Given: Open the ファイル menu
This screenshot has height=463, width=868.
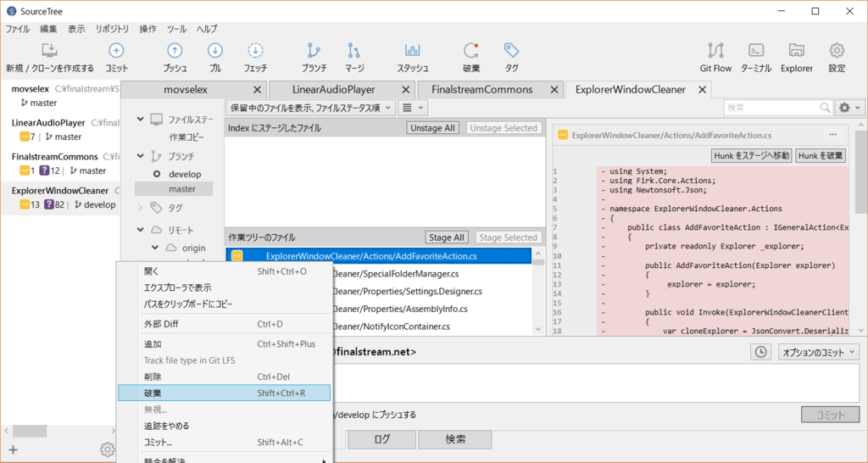Looking at the screenshot, I should (18, 29).
